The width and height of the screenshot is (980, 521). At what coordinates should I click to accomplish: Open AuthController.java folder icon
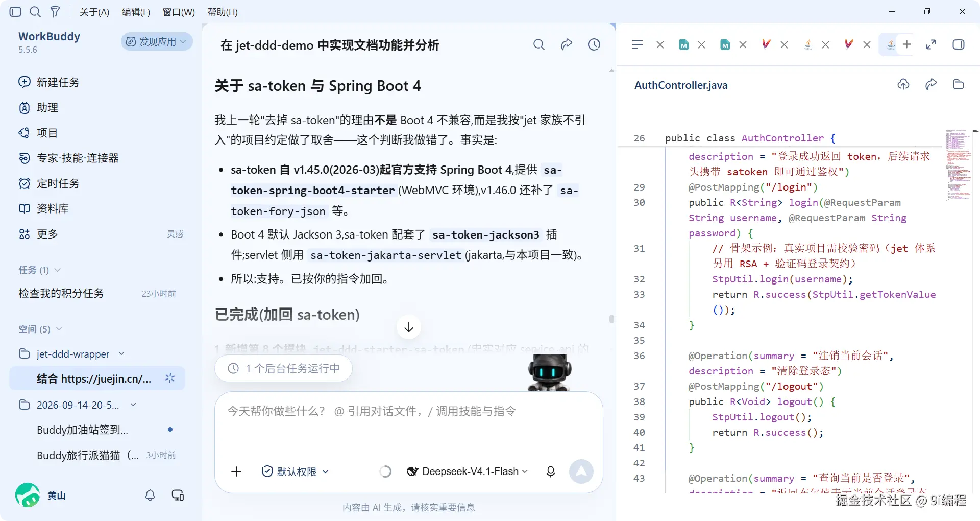(959, 84)
